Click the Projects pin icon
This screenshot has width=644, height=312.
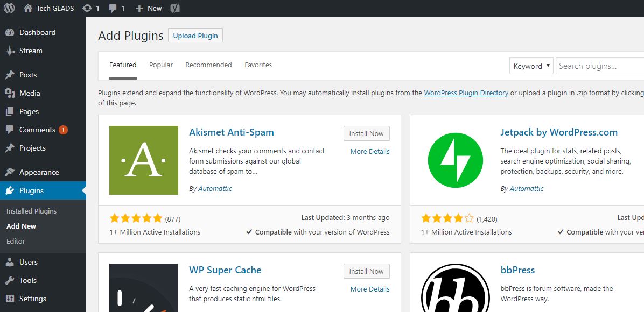pyautogui.click(x=10, y=148)
